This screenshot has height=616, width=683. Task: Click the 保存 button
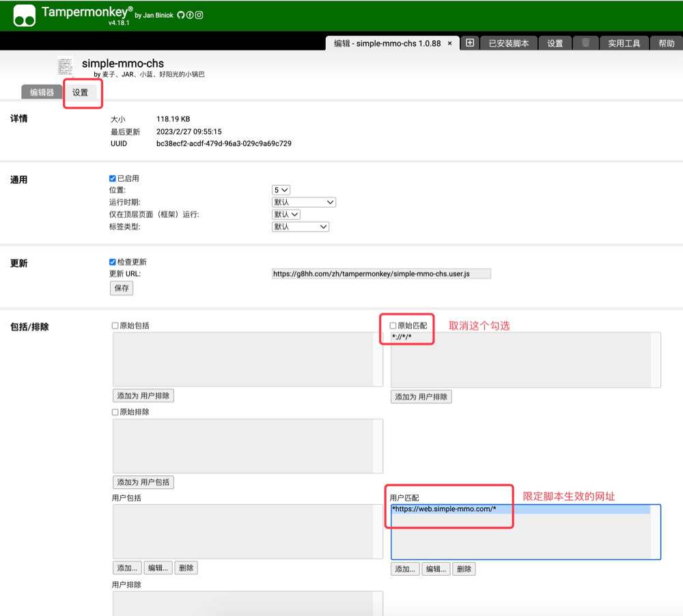[x=122, y=288]
